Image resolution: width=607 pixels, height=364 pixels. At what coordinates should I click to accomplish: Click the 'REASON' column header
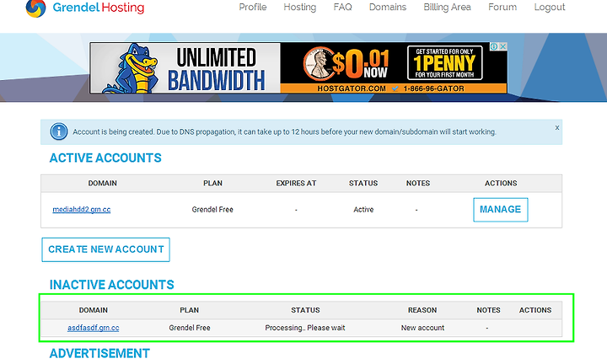[x=422, y=310]
